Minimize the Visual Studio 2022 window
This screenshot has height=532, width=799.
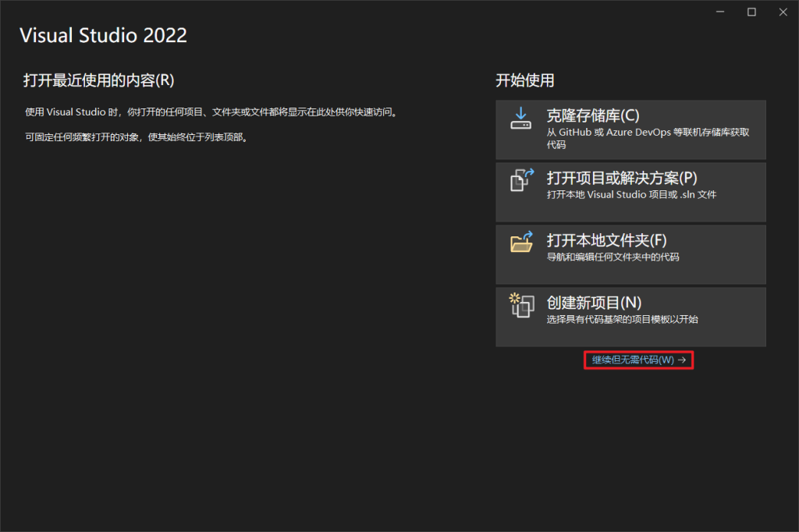[x=720, y=12]
